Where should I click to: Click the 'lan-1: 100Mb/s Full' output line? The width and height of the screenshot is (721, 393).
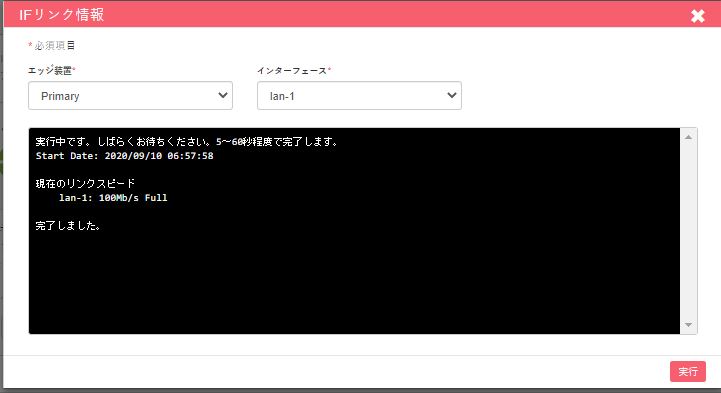click(x=113, y=198)
